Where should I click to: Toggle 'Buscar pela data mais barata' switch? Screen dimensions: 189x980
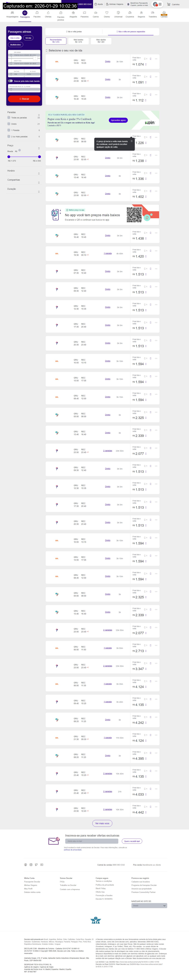(10, 81)
